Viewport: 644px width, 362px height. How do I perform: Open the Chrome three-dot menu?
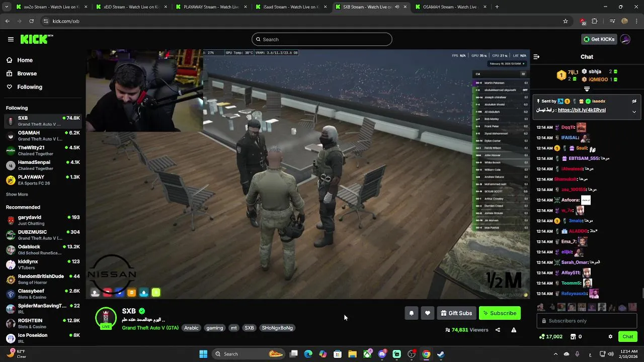tap(637, 21)
